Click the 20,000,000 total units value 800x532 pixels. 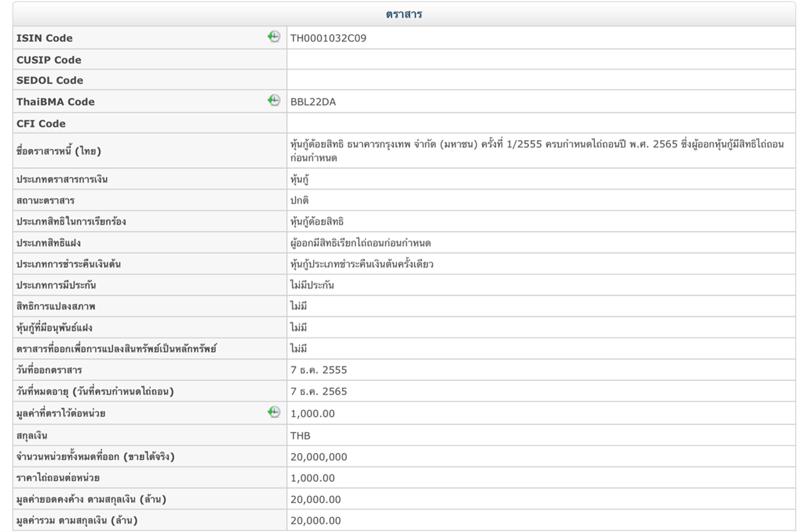pyautogui.click(x=319, y=457)
